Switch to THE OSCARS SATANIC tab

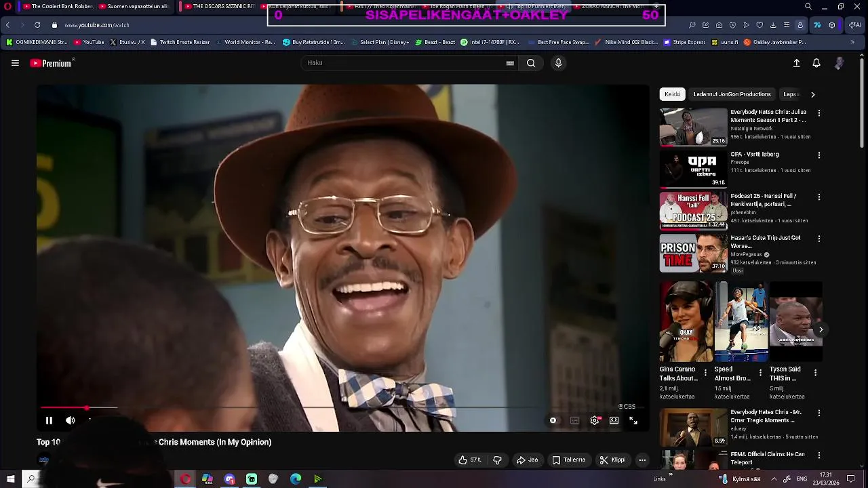coord(220,6)
